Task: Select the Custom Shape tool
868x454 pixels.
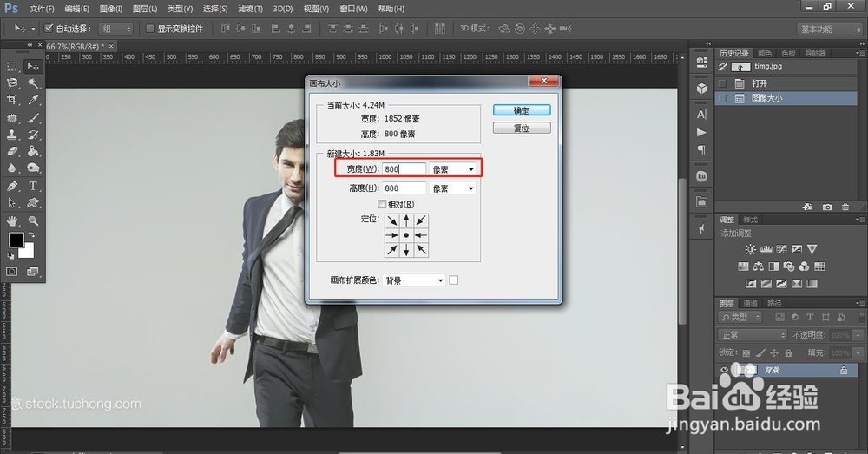Action: coord(33,202)
